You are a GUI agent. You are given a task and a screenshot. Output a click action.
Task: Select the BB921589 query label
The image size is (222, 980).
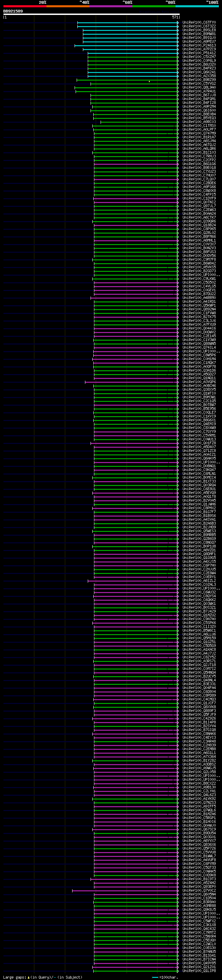13,11
